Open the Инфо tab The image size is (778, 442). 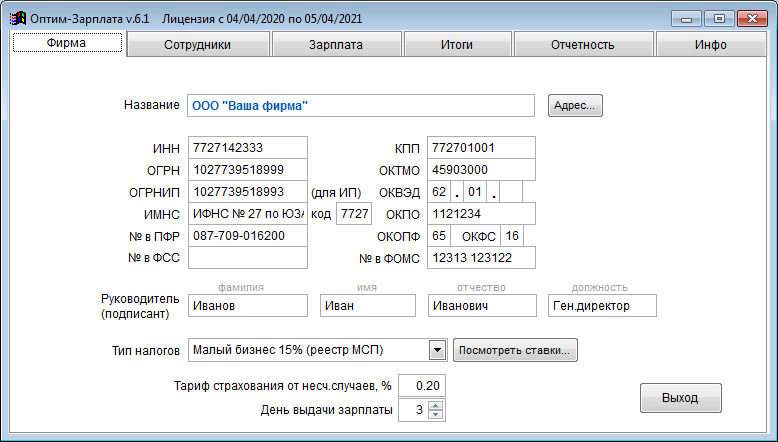tap(711, 45)
